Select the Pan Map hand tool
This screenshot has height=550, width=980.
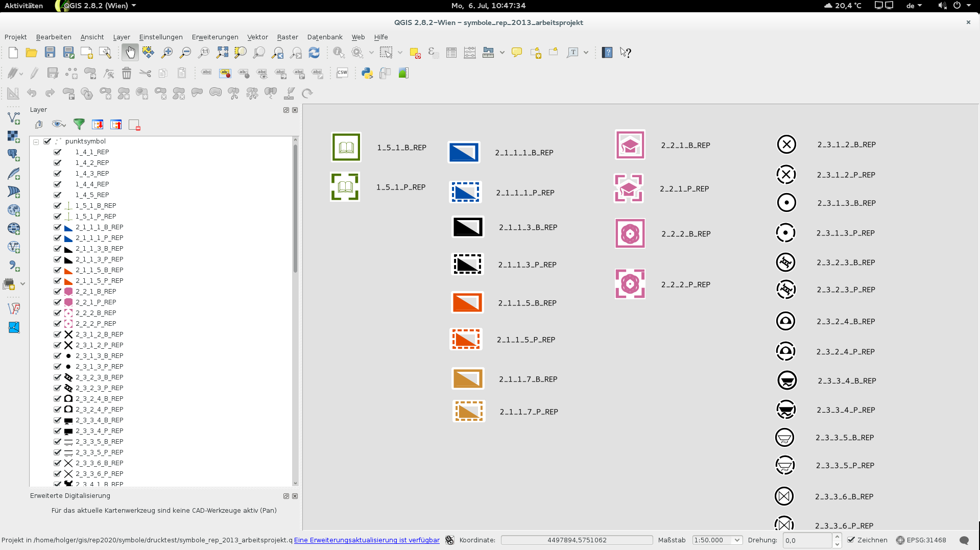[x=130, y=53]
